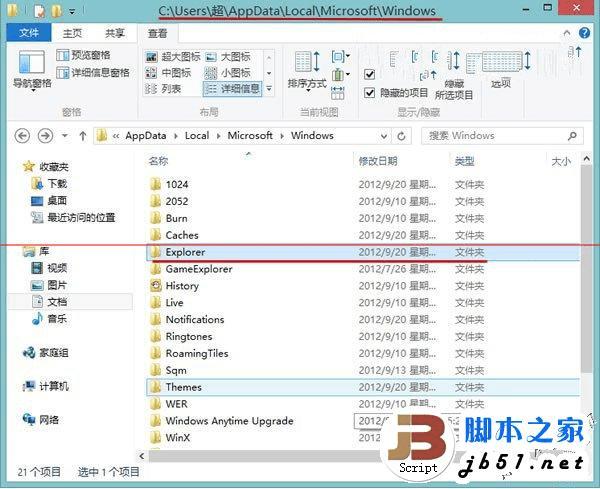
Task: Select 收藏夹 in navigation pane
Action: [x=46, y=167]
